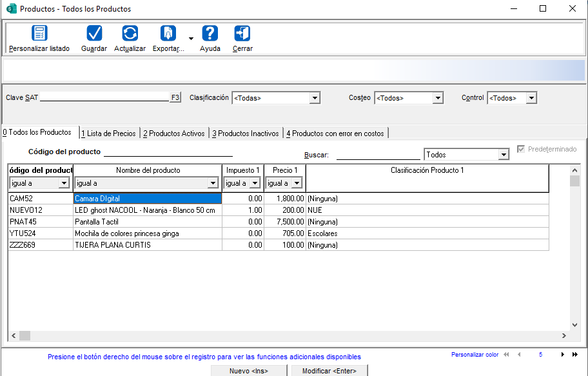This screenshot has width=588, height=376.
Task: Click the Clave SAT input field
Action: pyautogui.click(x=104, y=97)
